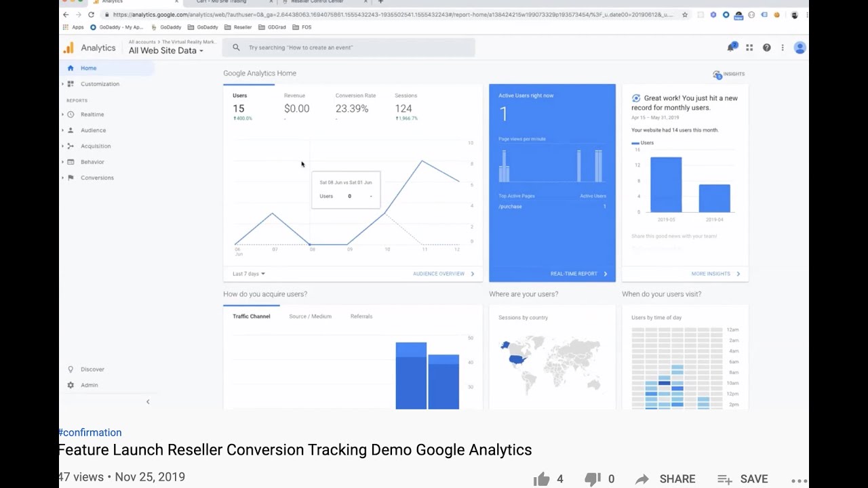Click the 2019-05 users bar
This screenshot has height=488, width=868.
(x=666, y=185)
